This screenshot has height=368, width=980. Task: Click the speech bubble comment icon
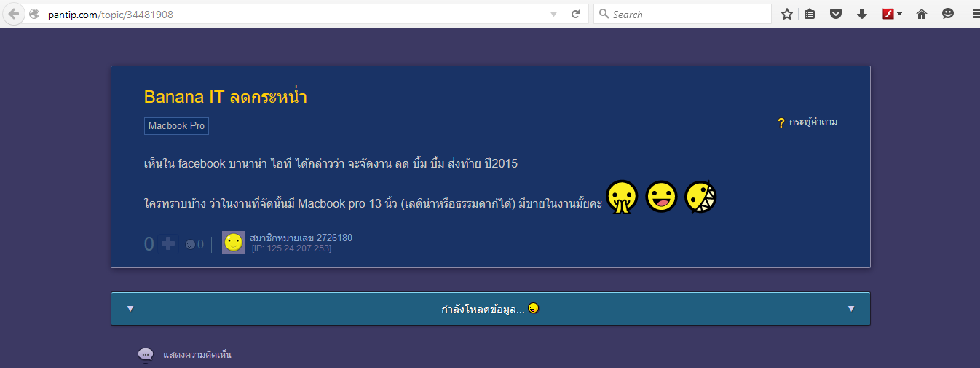tap(146, 355)
